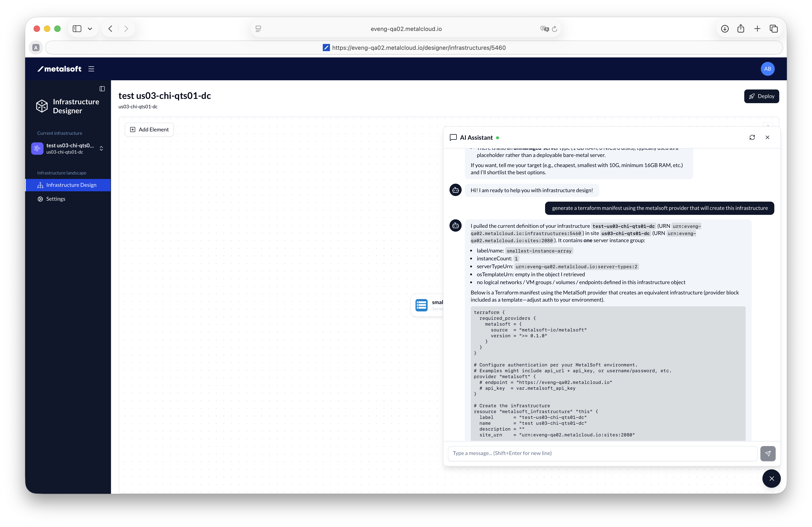Open Settings in sidebar
This screenshot has width=812, height=527.
(55, 199)
